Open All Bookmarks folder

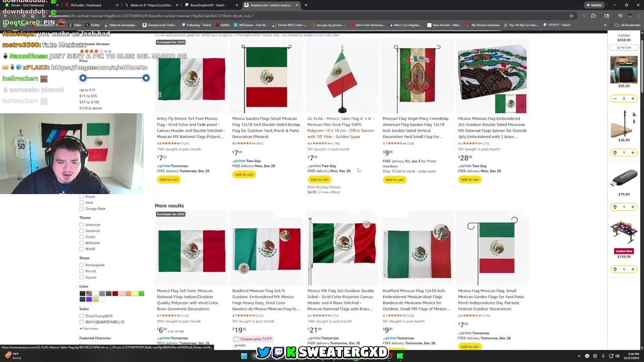pos(628,25)
